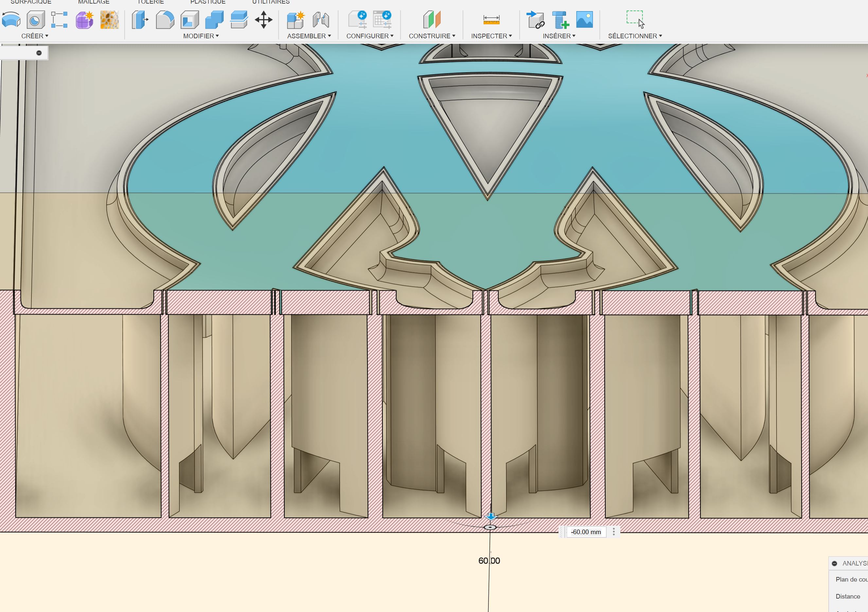Click the Insert Derive icon
Screen dimensions: 868x612
(535, 20)
